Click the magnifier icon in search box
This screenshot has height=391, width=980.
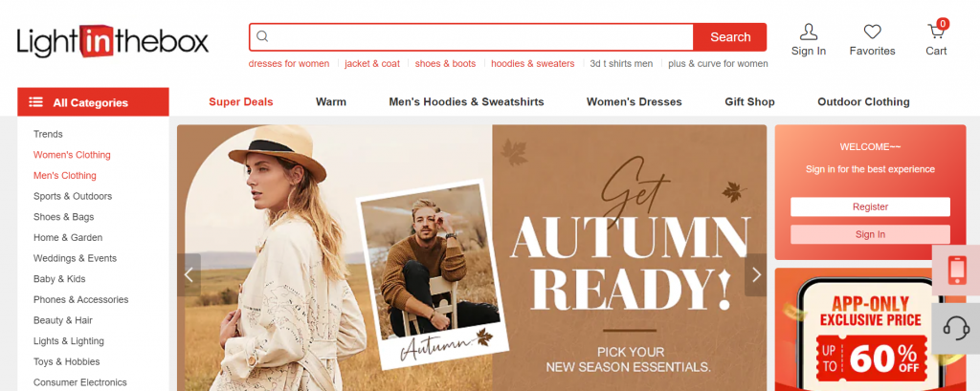(262, 37)
